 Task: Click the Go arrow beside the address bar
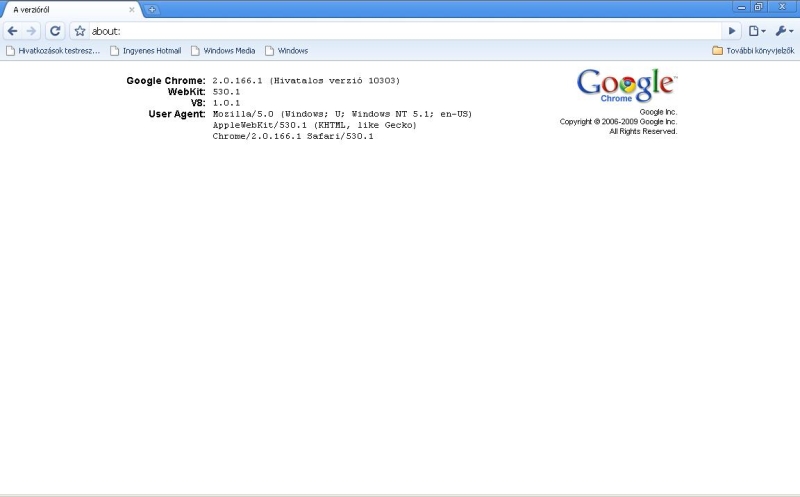732,31
